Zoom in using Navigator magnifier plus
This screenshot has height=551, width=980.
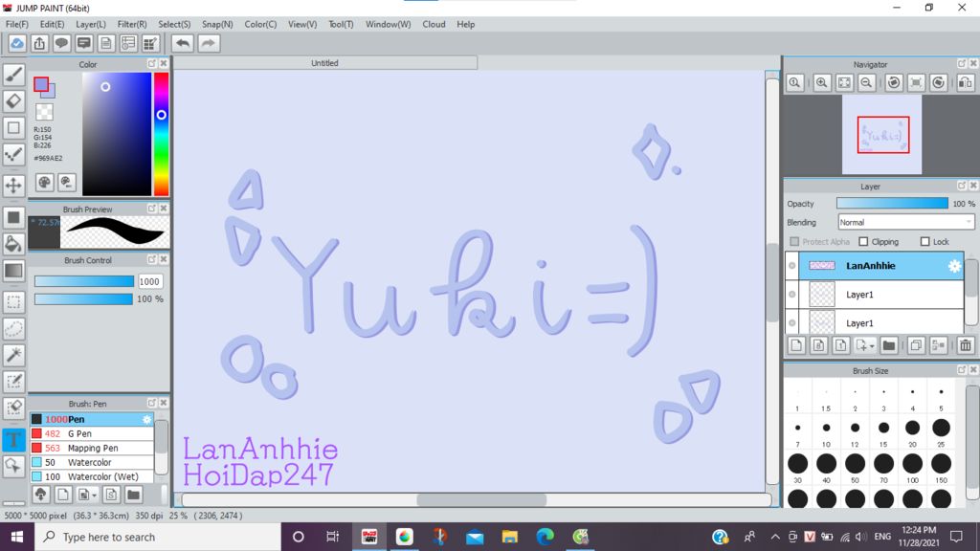(x=822, y=82)
